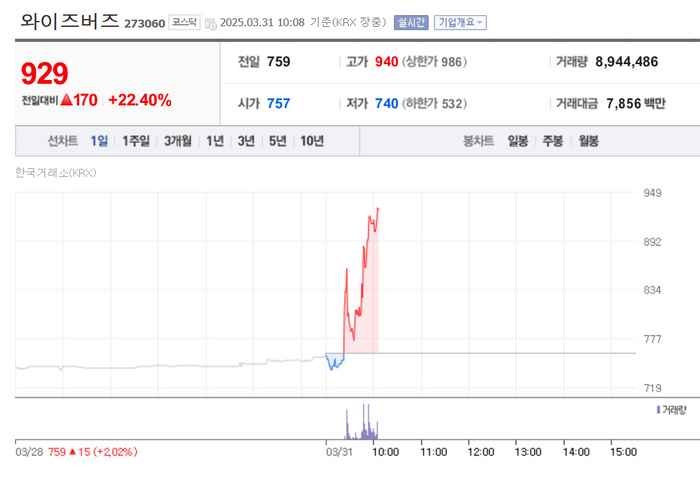Show the 5년 chart period
Viewport: 700px width, 480px height.
(277, 141)
